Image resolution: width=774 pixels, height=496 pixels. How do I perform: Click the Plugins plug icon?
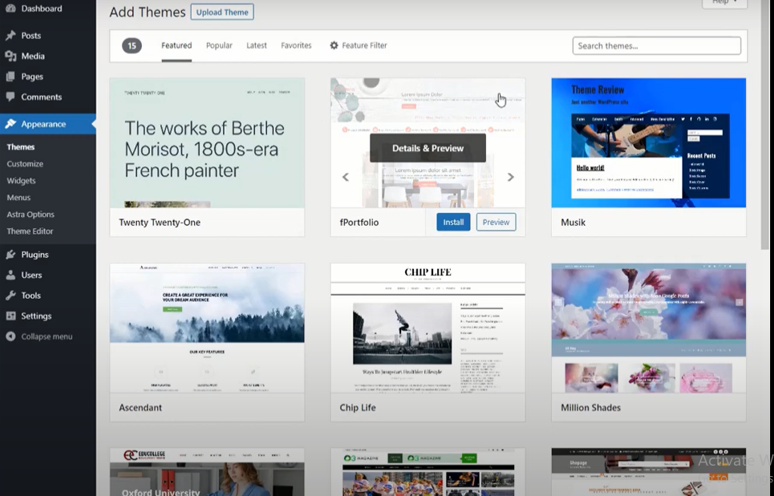[x=10, y=255]
